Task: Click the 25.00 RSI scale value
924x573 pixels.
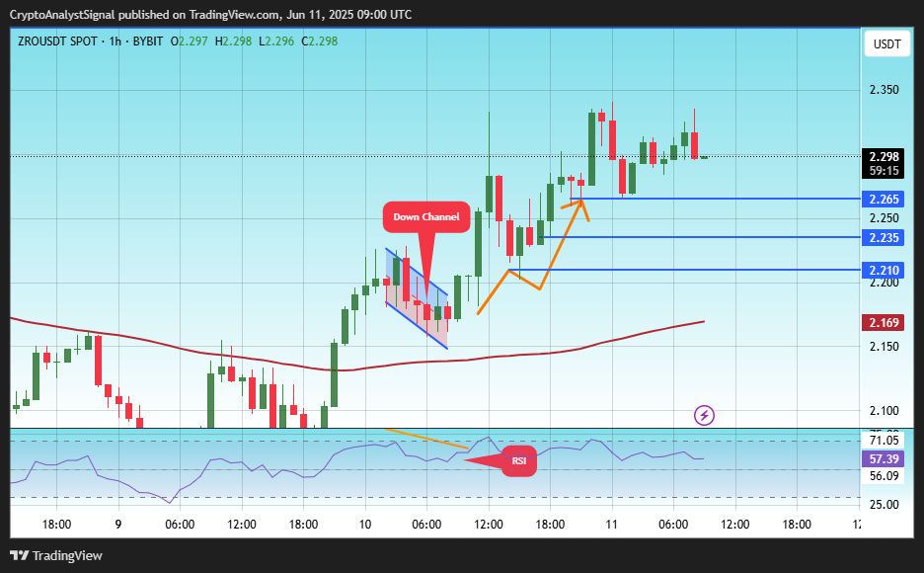Action: coord(884,505)
